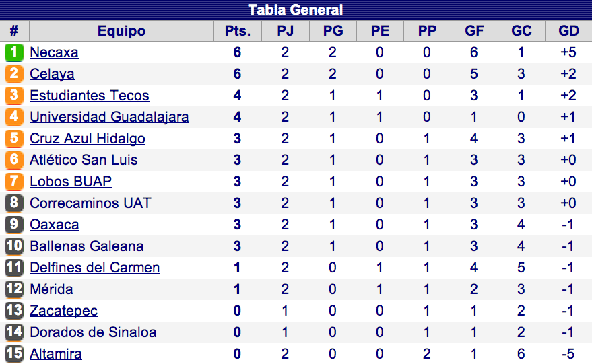592x364 pixels.
Task: Open the Dorados de Sinaloa link
Action: point(93,332)
